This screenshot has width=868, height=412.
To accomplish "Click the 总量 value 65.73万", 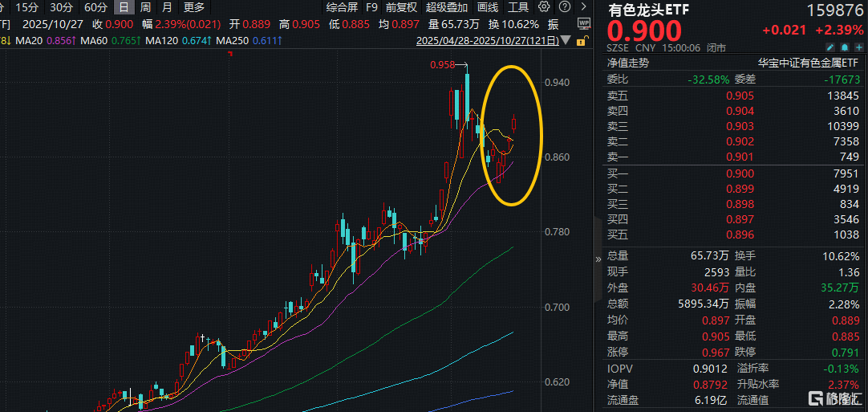I will (x=710, y=256).
